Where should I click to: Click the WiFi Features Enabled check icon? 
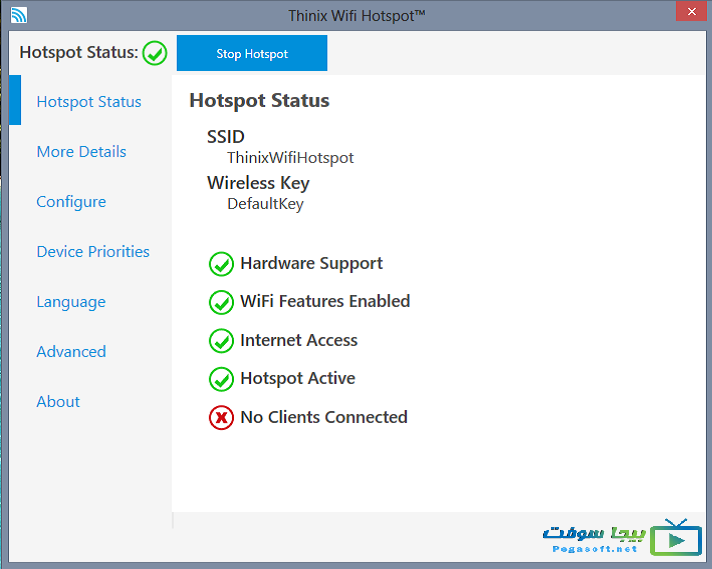221,302
